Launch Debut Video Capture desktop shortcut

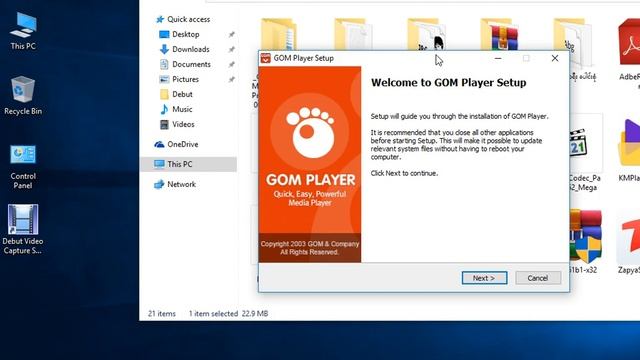coord(23,229)
